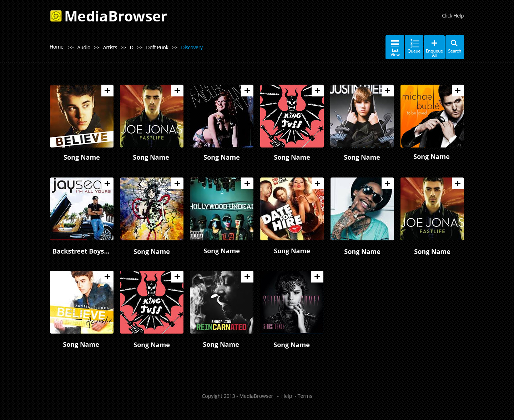514x420 pixels.
Task: Open Audio in breadcrumb trail
Action: tap(84, 47)
